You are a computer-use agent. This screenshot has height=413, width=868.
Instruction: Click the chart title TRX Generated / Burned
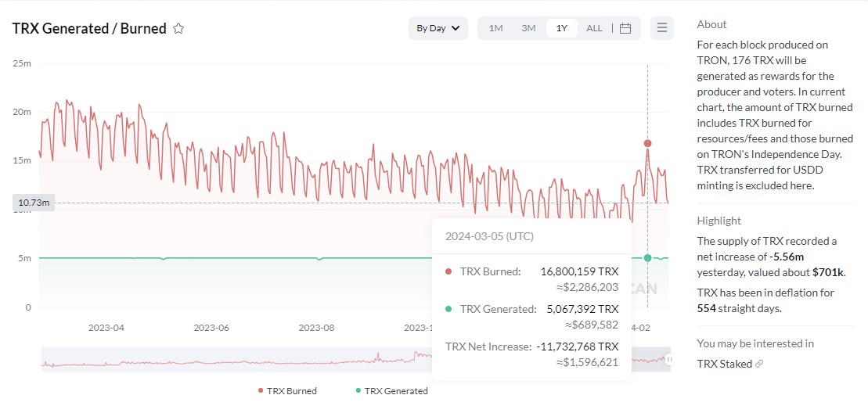point(89,29)
